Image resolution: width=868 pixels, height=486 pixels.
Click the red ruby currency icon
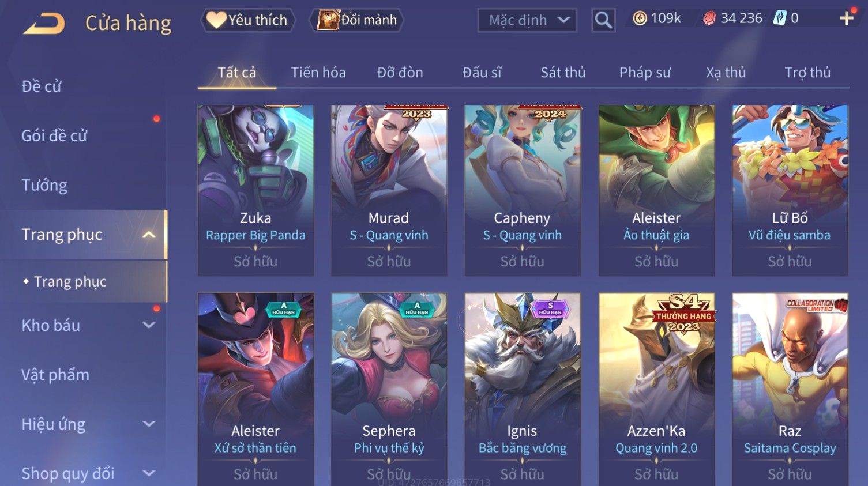click(709, 18)
